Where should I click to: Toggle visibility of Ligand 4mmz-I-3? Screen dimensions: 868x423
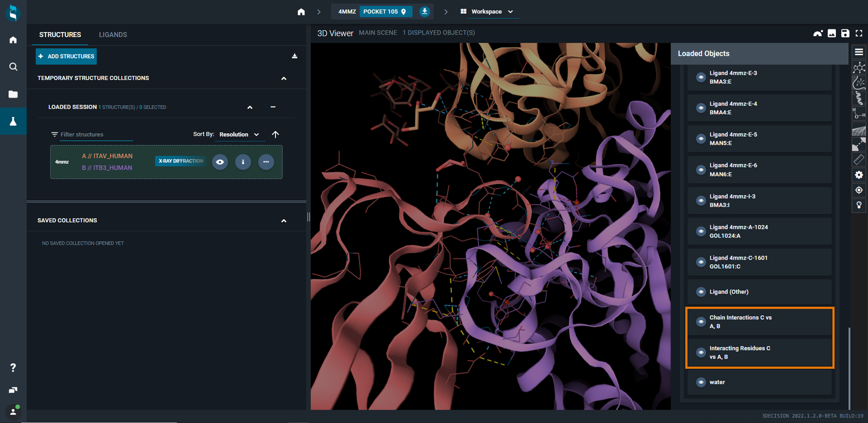coord(701,200)
